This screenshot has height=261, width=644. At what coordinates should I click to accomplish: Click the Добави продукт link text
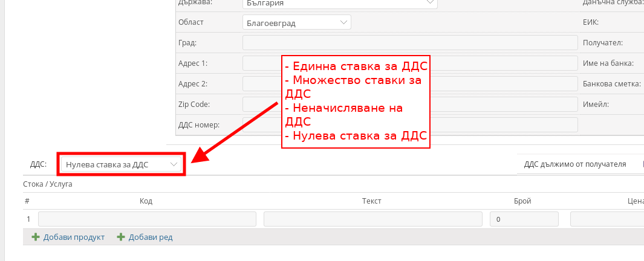point(74,237)
